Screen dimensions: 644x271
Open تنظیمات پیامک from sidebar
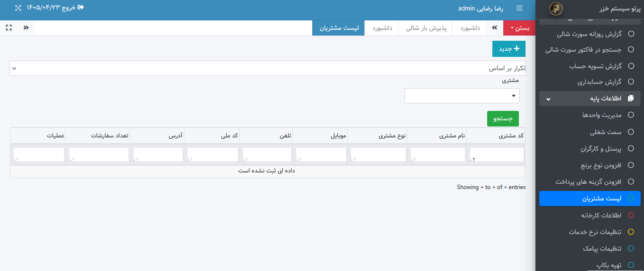point(590,248)
